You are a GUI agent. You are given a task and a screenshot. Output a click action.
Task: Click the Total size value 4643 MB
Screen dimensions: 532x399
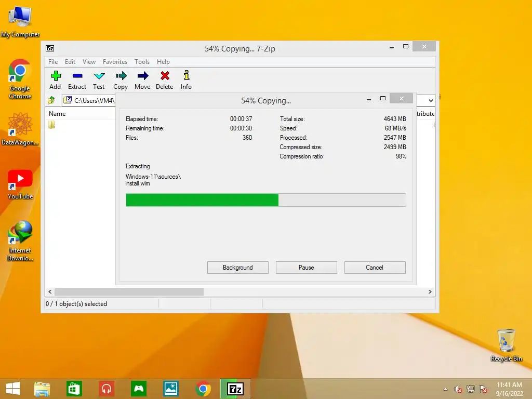point(395,119)
